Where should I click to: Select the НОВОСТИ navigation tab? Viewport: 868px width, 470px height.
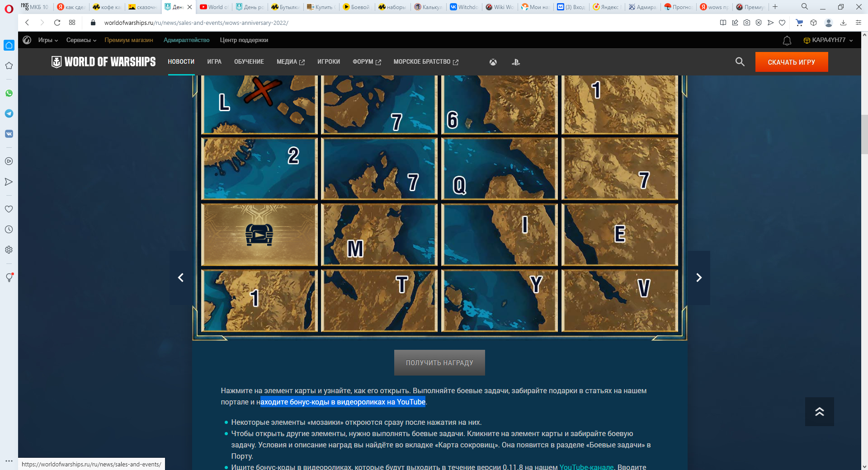(181, 62)
